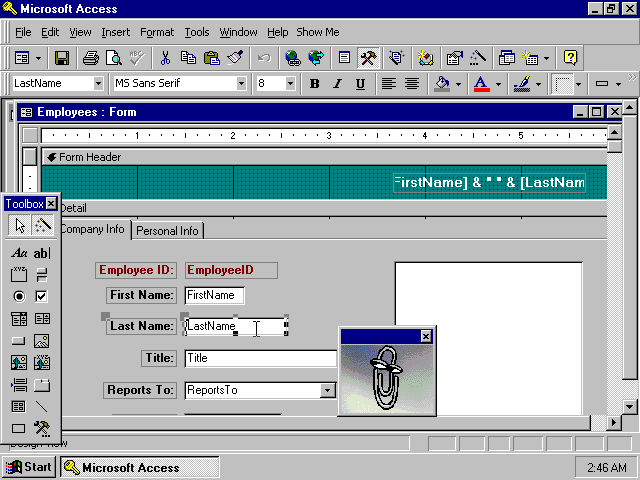Open the font size 8 dropdown
Viewport: 640px width, 480px height.
pyautogui.click(x=290, y=84)
